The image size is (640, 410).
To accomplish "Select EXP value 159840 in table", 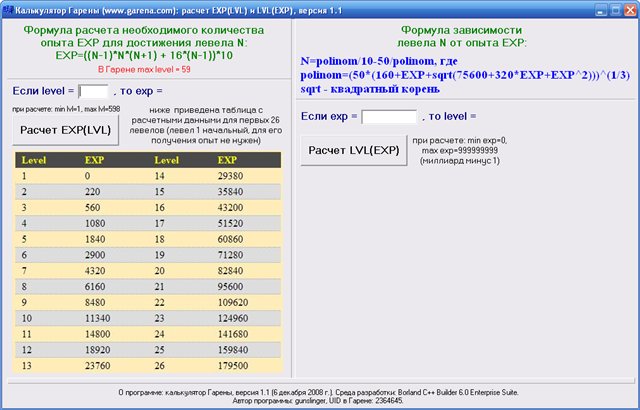I will [233, 350].
